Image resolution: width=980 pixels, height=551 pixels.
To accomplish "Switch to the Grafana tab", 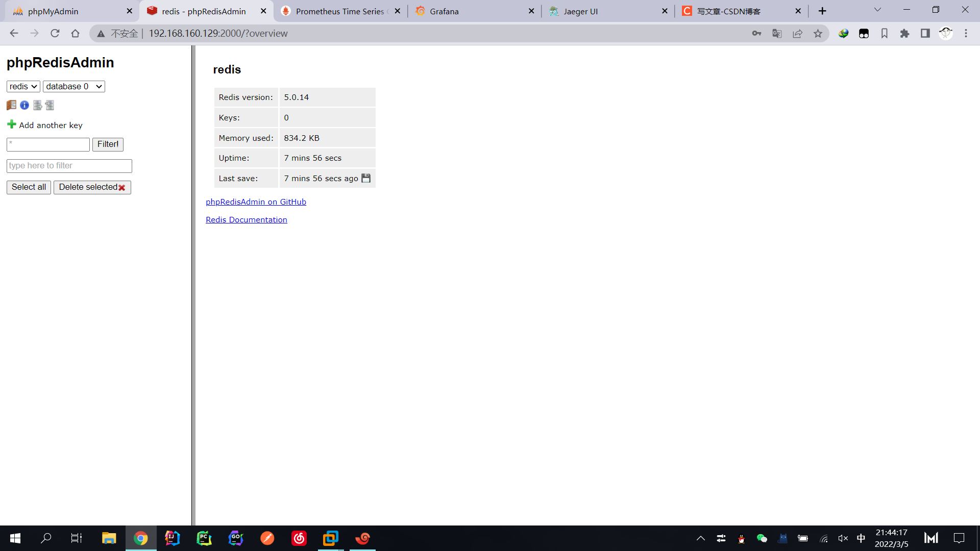I will [x=444, y=11].
